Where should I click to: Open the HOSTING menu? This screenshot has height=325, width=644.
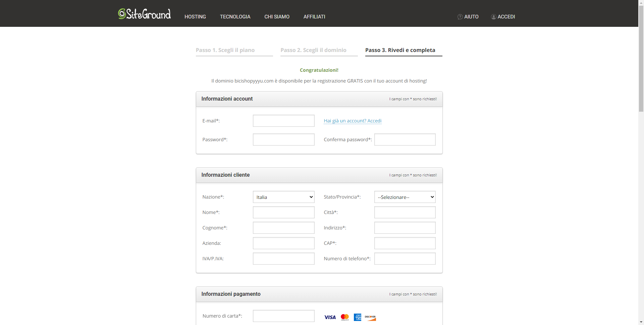tap(195, 17)
